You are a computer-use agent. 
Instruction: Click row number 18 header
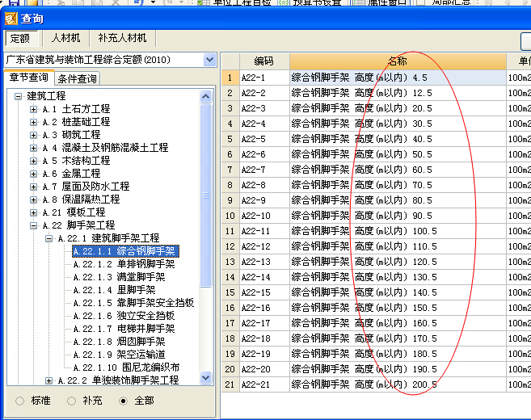click(x=230, y=338)
